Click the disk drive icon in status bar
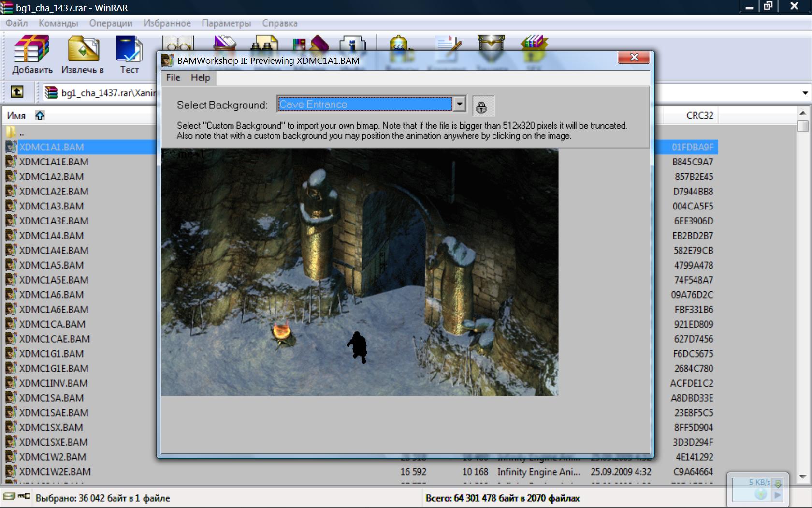812x508 pixels. [9, 497]
